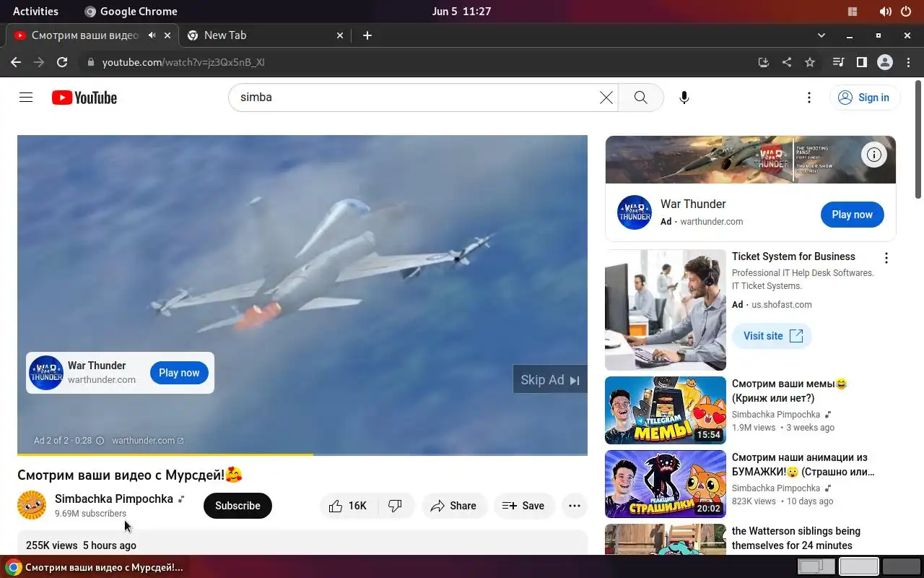Open power menu icon in top bar
924x578 pixels.
click(907, 12)
